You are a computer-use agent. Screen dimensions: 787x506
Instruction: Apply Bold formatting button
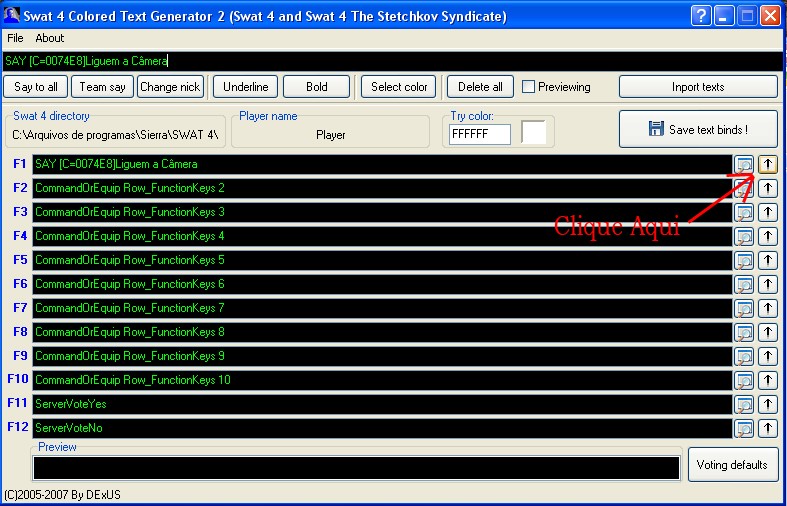pos(316,87)
